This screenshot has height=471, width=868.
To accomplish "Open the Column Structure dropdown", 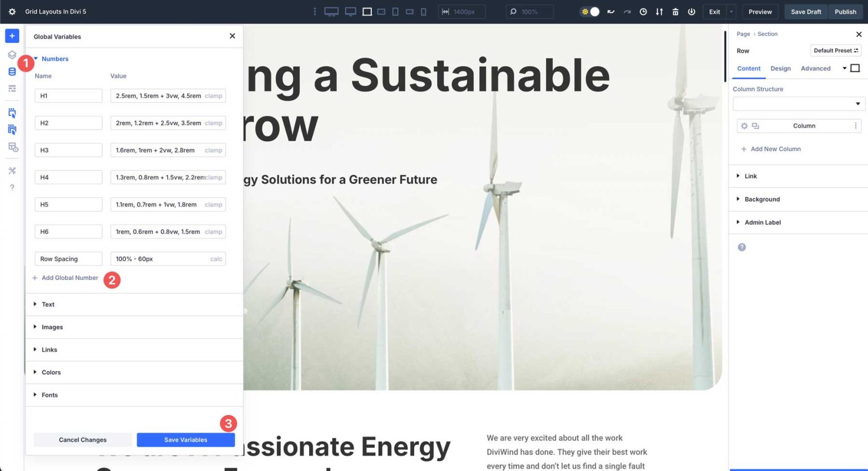I will pos(798,103).
